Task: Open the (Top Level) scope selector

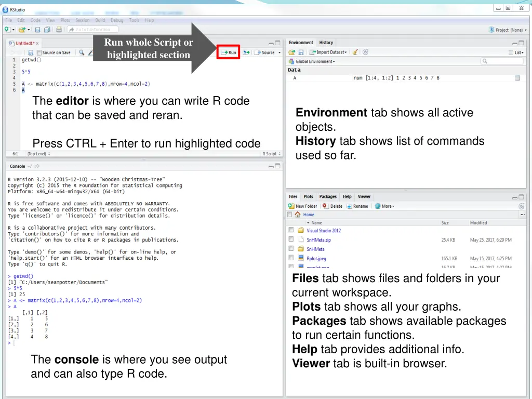Action: (38, 154)
